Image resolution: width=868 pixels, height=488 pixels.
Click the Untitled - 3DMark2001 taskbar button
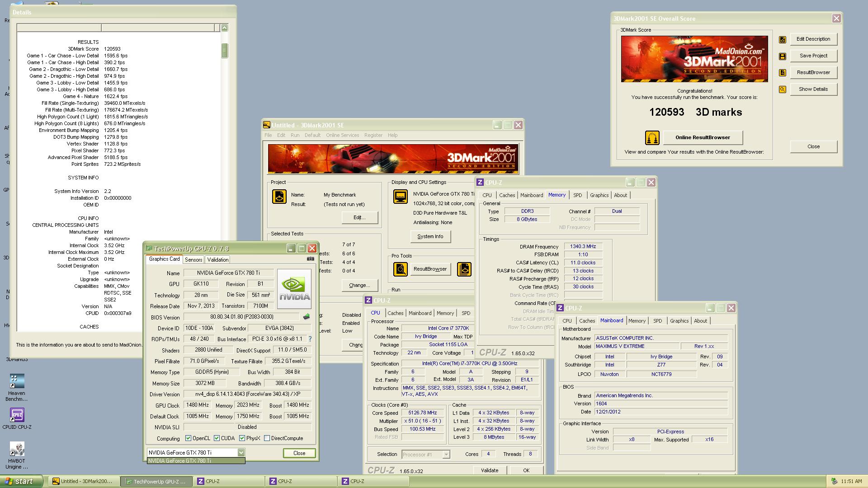pos(84,482)
